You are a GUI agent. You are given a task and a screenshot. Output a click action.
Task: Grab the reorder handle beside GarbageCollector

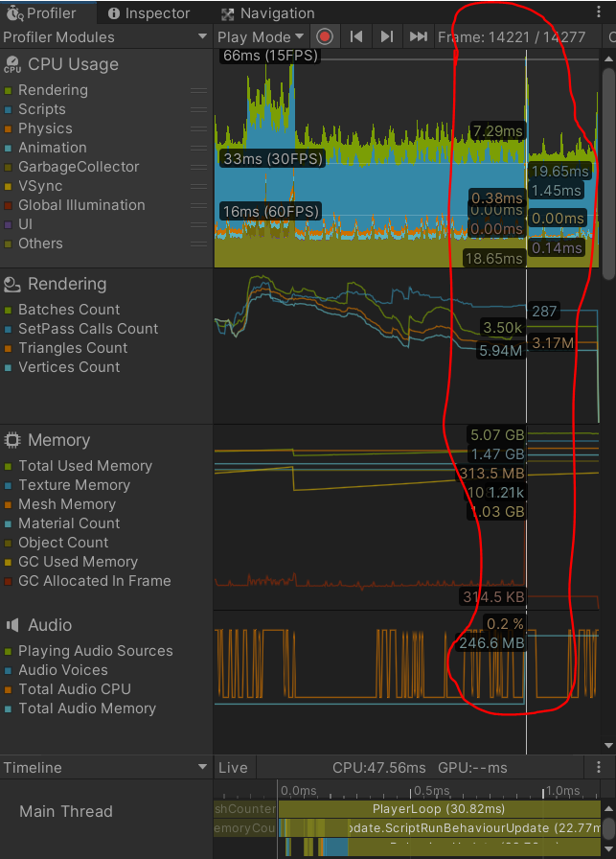click(198, 167)
